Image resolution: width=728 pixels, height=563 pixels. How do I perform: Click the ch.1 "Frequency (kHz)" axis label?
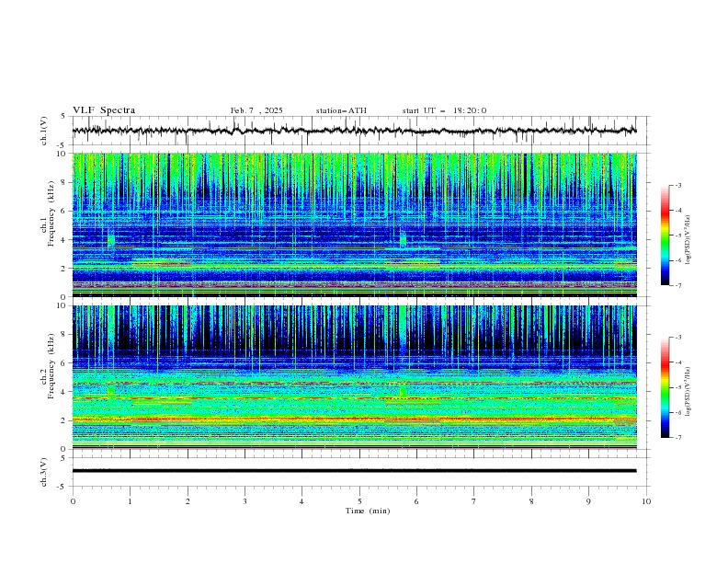click(x=51, y=214)
